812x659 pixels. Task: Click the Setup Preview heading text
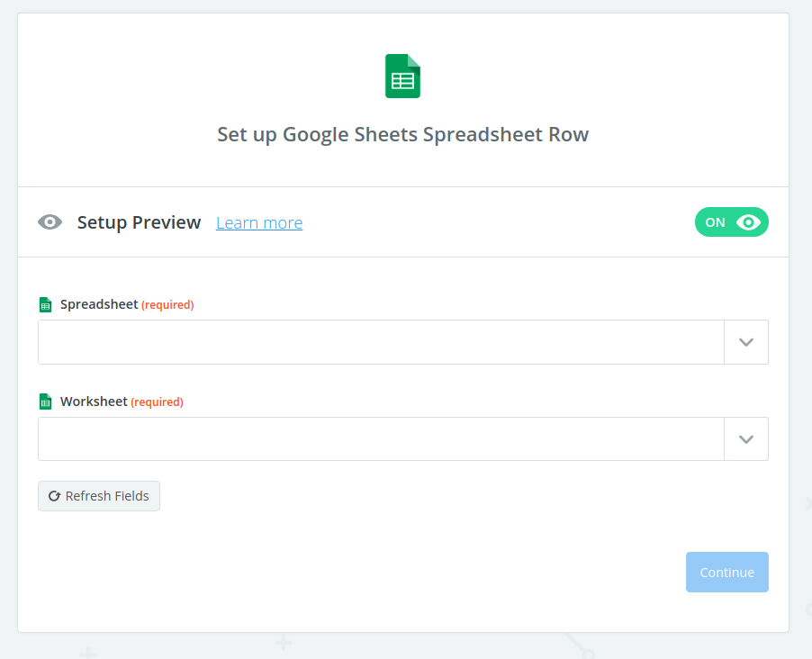point(139,222)
